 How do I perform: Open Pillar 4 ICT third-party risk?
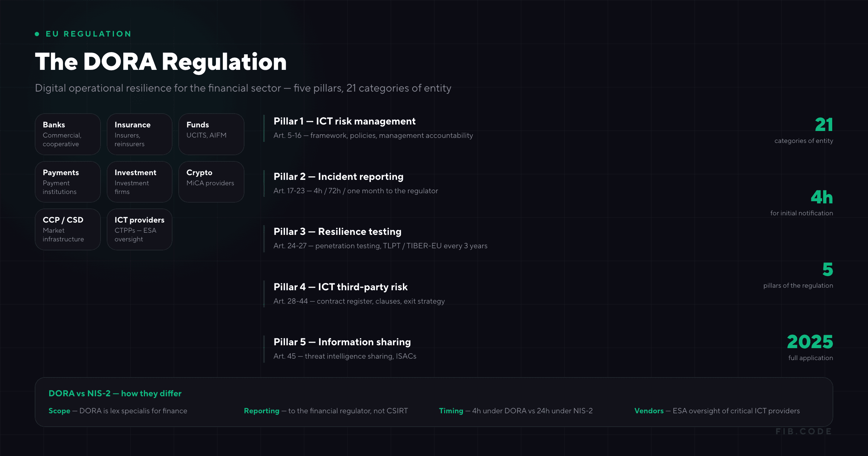[340, 287]
